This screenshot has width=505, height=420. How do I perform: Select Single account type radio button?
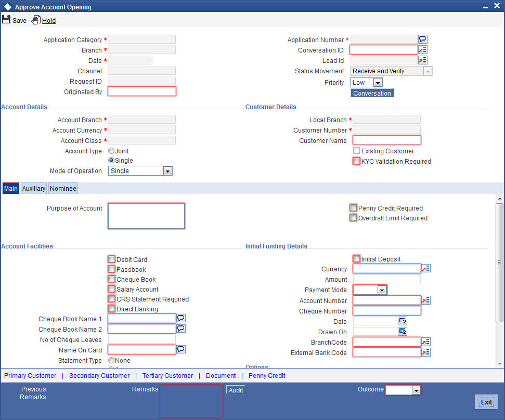coord(111,160)
